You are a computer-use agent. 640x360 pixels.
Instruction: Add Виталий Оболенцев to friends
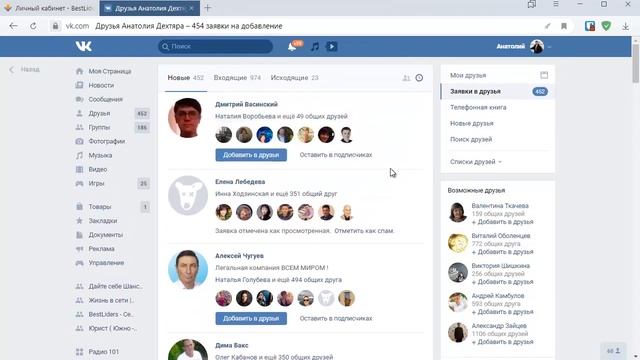click(x=502, y=252)
